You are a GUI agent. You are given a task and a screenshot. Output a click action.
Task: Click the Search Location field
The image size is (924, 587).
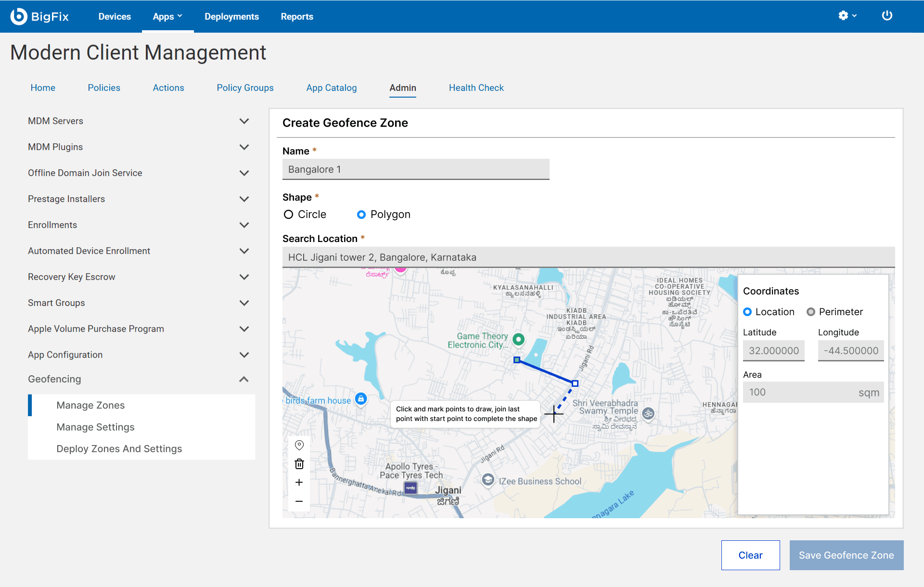[x=589, y=257]
